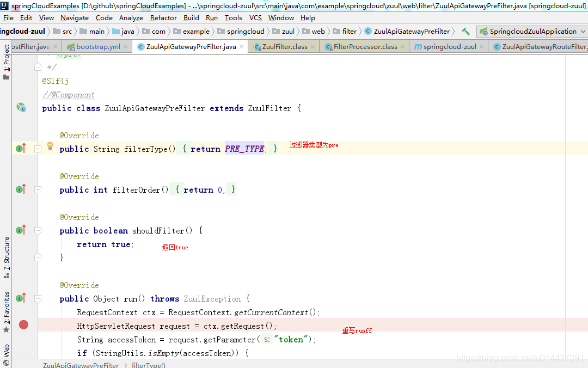Click the springcloud-zuul module in navigation bar
Screen dimensions: 588x368
(22, 32)
